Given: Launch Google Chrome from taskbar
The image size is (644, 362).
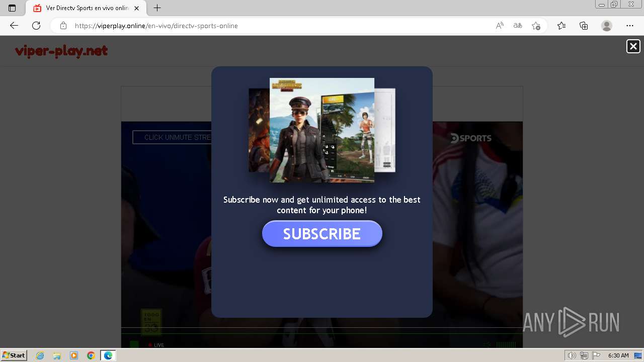Looking at the screenshot, I should click(91, 355).
